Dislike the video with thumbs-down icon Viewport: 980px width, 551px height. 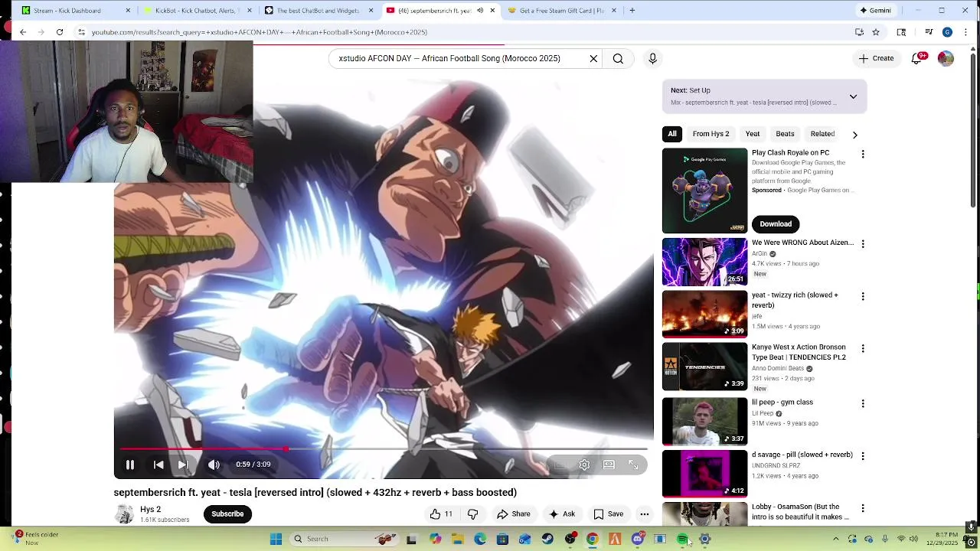[x=472, y=514]
